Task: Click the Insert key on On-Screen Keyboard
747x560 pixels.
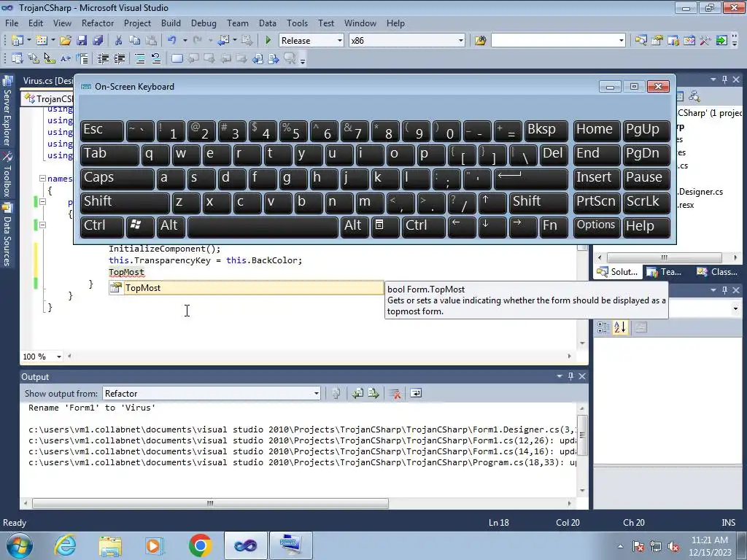Action: pyautogui.click(x=597, y=178)
